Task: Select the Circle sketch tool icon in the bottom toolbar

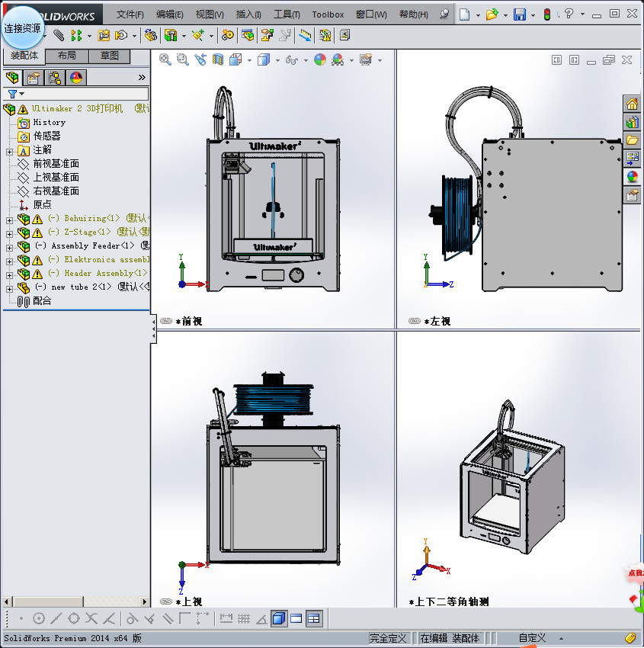Action: [x=38, y=619]
